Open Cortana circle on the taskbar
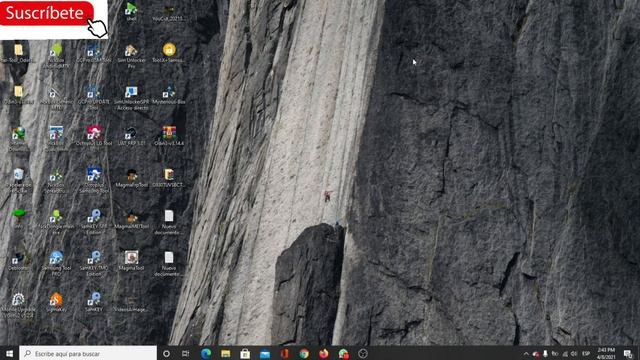 click(x=166, y=353)
